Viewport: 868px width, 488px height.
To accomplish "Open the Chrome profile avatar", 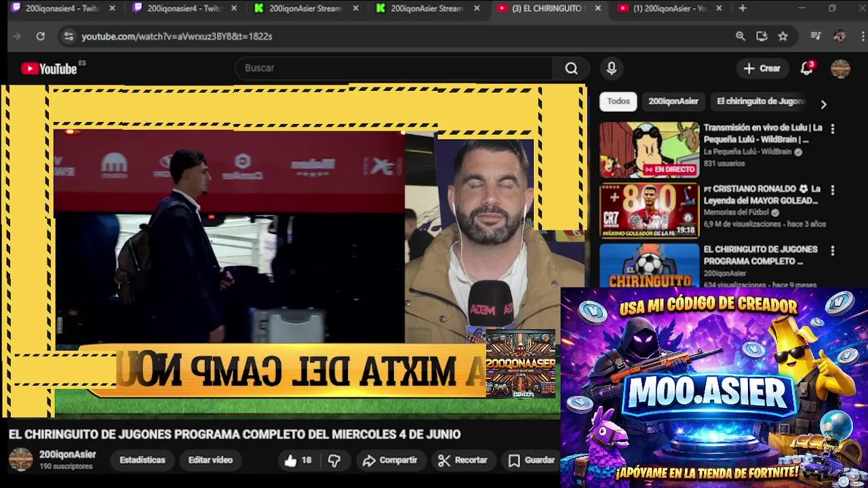I will 840,36.
